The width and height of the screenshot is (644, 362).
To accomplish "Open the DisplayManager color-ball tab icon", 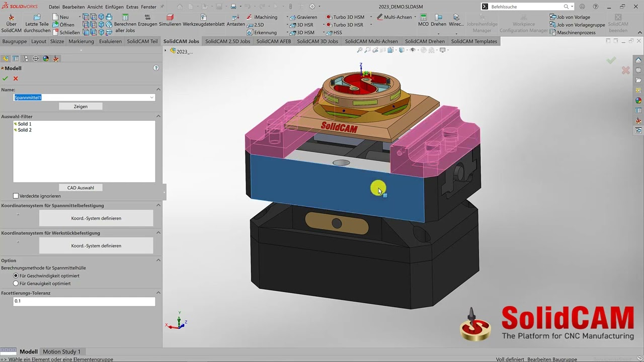I will 46,58.
